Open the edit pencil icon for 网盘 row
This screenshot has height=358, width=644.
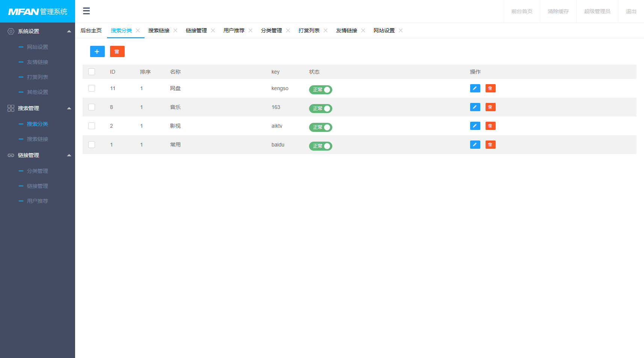[x=475, y=88]
